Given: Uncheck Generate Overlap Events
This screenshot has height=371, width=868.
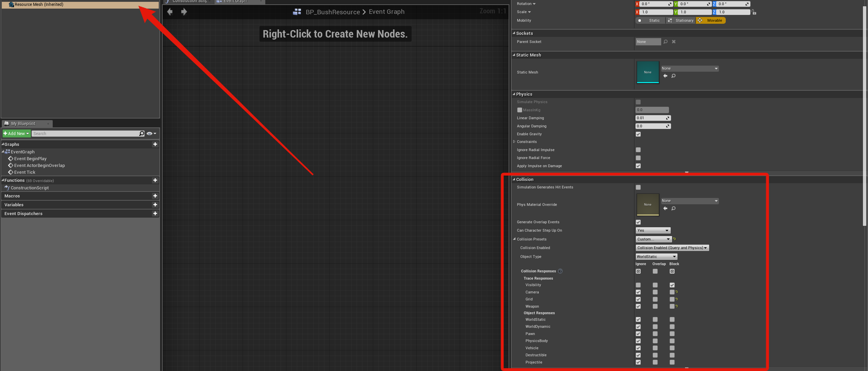Looking at the screenshot, I should point(638,222).
